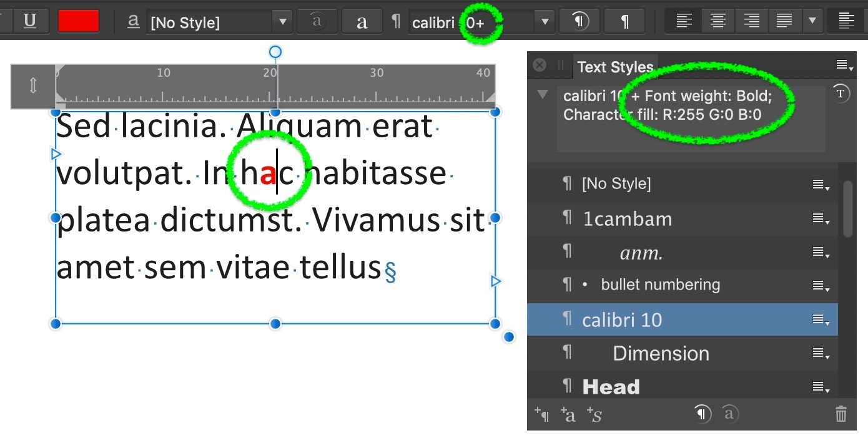Click the red color swatch
This screenshot has width=868, height=438.
(x=77, y=21)
